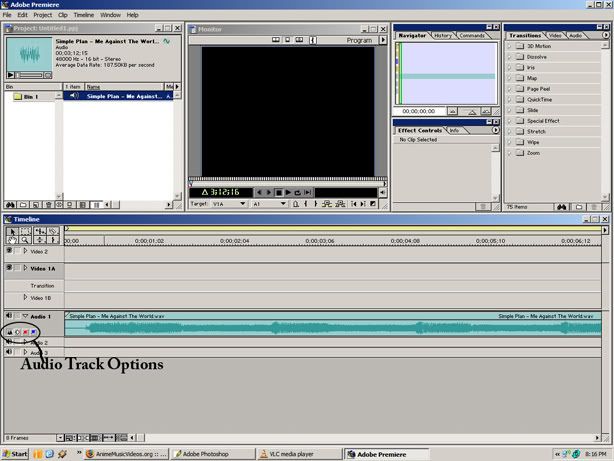The width and height of the screenshot is (614, 461).
Task: Switch to the Commands tab
Action: click(x=472, y=35)
